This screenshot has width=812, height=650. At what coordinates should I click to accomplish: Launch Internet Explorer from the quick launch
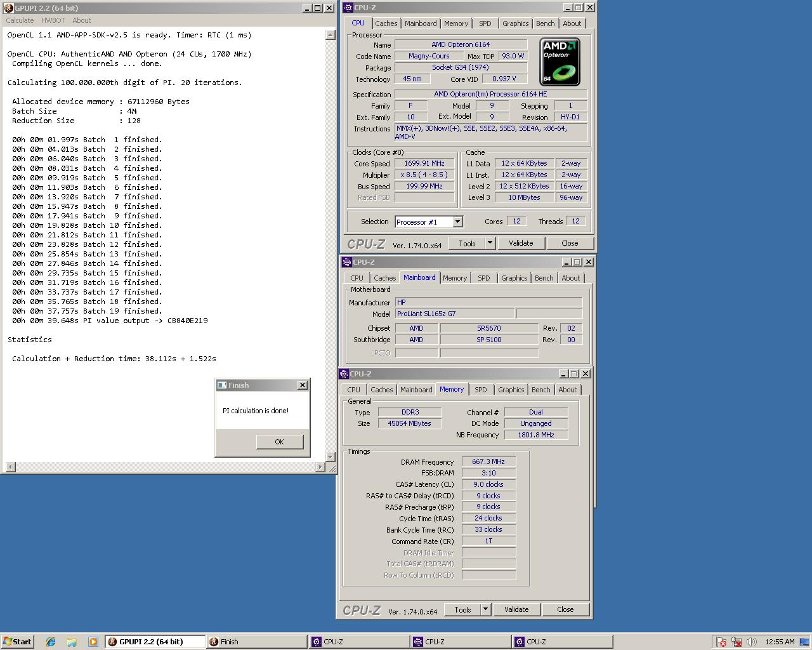pyautogui.click(x=51, y=642)
